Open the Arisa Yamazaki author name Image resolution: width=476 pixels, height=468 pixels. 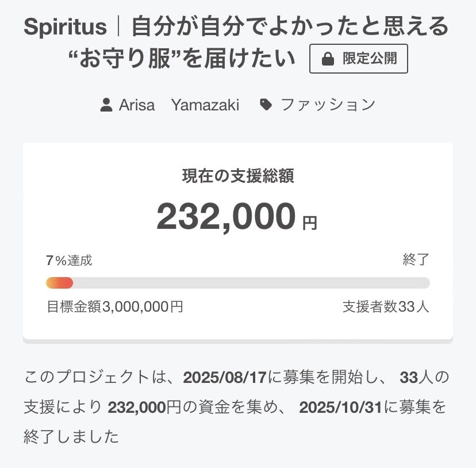point(179,105)
